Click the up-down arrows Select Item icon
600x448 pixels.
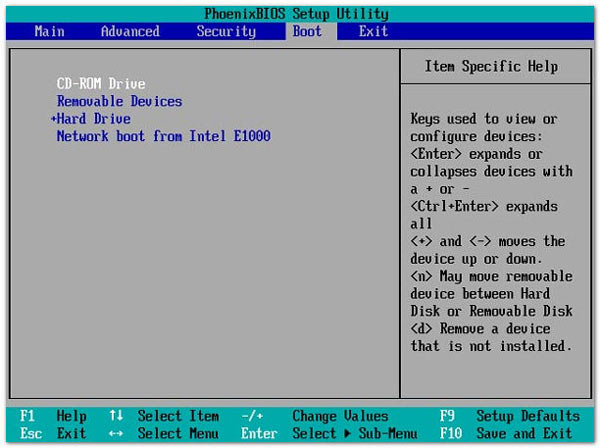pyautogui.click(x=116, y=415)
